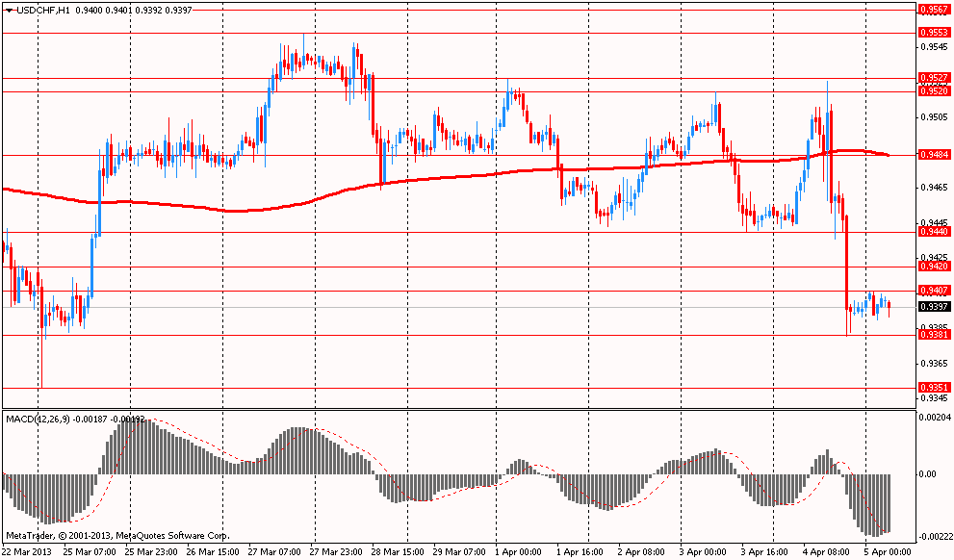The height and width of the screenshot is (560, 954).
Task: Click the 27 Mar 23:00 time label
Action: pos(335,552)
